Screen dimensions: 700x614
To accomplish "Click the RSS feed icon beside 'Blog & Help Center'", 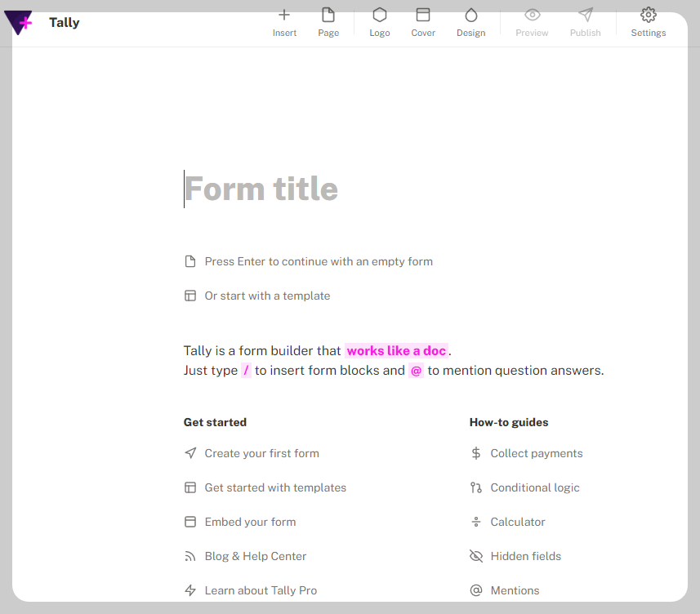I will coord(190,557).
